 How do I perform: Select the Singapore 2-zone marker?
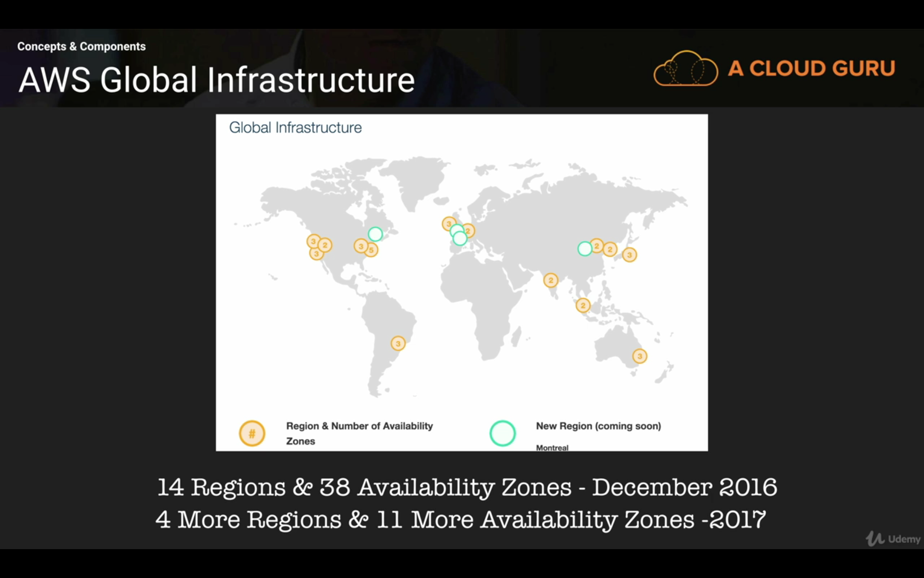583,305
